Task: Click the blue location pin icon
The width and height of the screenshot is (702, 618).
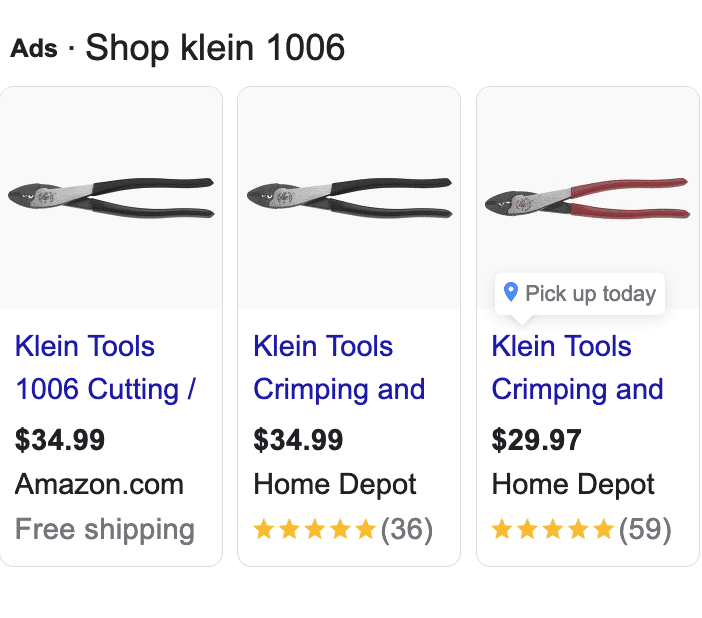Action: [x=511, y=293]
